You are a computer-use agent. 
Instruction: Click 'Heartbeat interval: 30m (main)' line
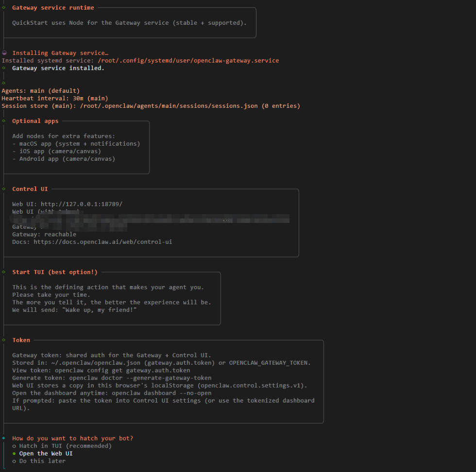tap(55, 99)
